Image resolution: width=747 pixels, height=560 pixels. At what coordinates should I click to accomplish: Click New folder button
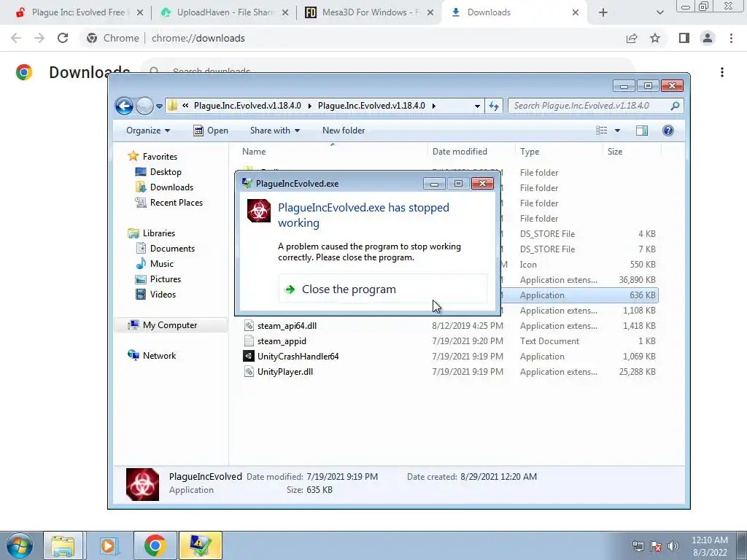344,131
